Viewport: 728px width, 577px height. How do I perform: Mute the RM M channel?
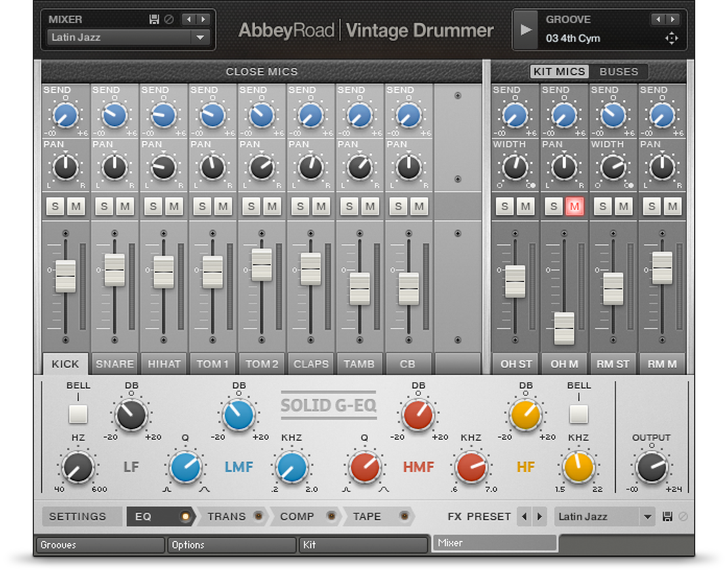pyautogui.click(x=672, y=206)
